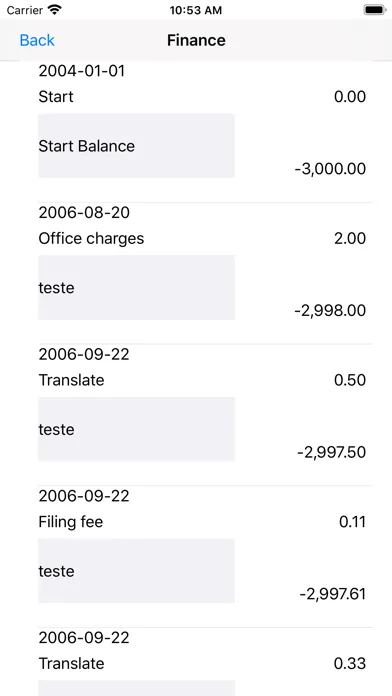Tap the -3,000.00 balance amount
The image size is (392, 696).
330,169
